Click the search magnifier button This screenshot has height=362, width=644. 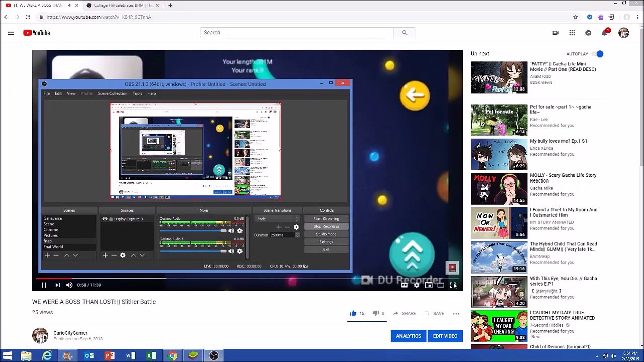point(404,33)
